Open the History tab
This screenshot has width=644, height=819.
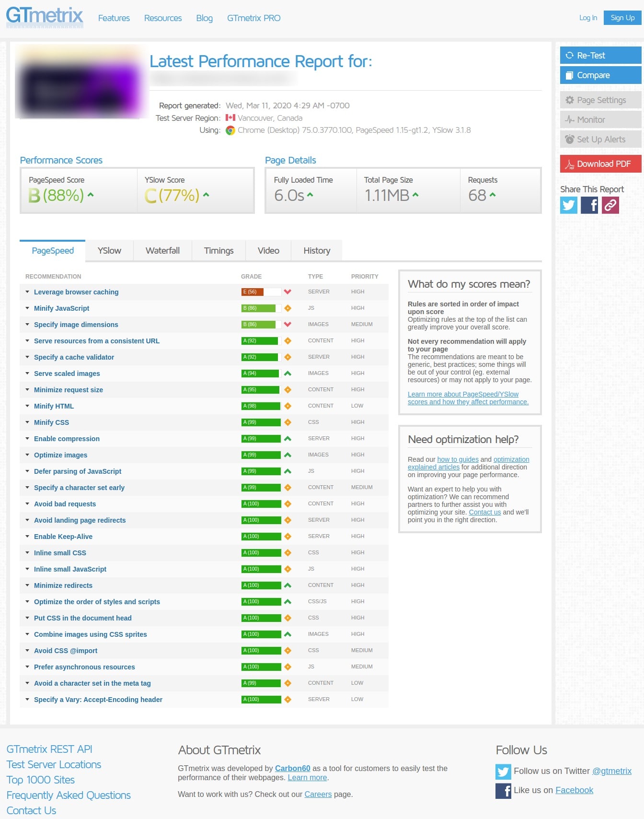coord(317,250)
